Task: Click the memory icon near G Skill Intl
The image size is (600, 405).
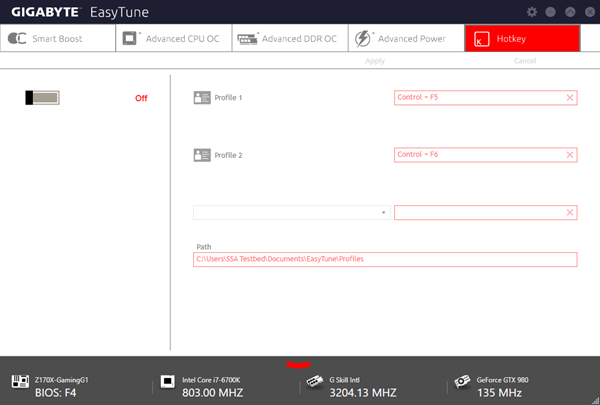Action: tap(315, 381)
